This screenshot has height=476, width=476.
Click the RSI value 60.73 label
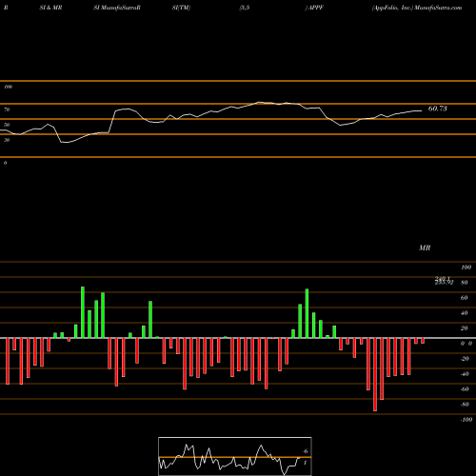pos(438,109)
